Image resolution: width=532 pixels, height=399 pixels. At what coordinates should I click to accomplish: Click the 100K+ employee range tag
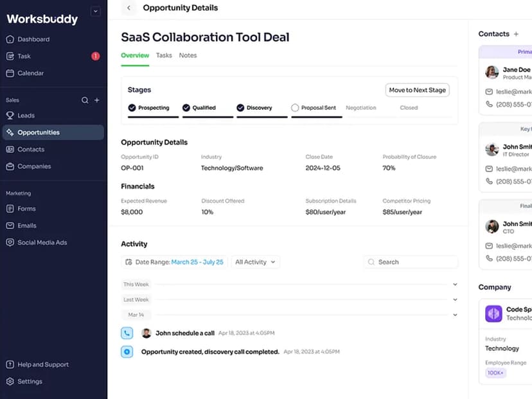tap(495, 373)
